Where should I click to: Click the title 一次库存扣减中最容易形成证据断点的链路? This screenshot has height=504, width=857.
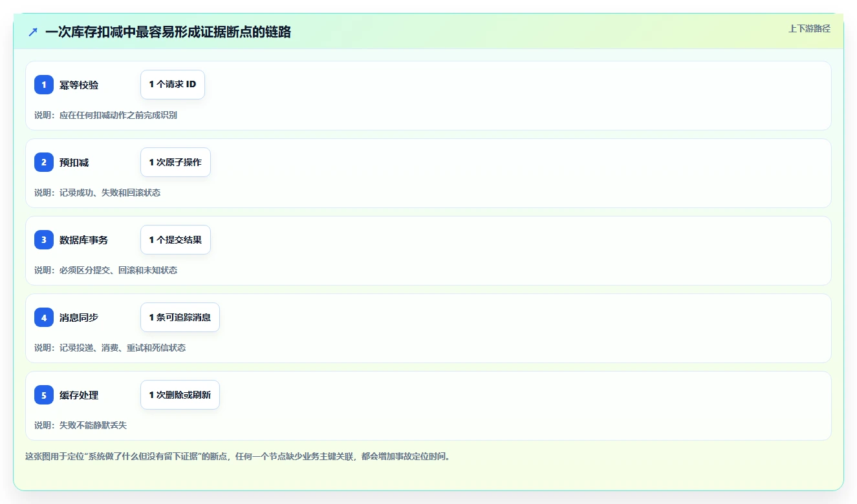(x=168, y=32)
